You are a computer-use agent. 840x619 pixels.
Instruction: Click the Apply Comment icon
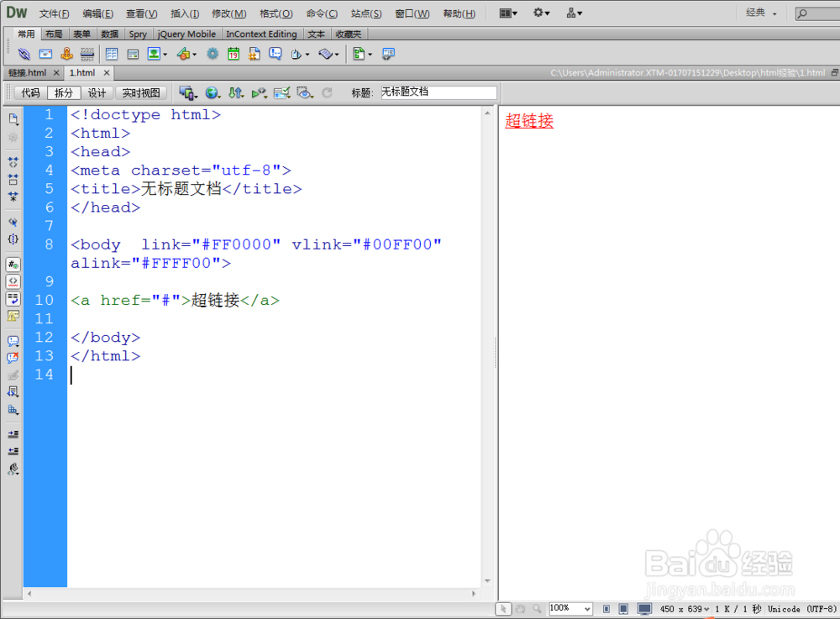[x=13, y=340]
